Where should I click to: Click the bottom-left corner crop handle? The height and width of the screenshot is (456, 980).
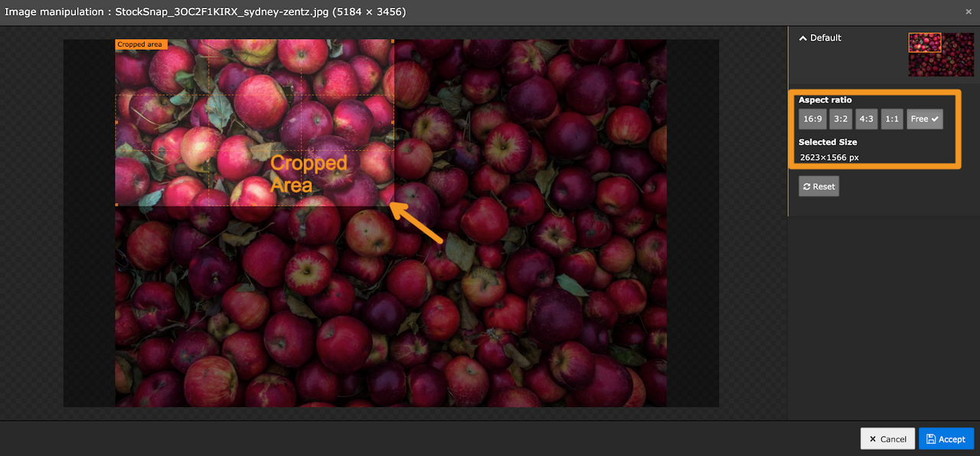(x=116, y=205)
